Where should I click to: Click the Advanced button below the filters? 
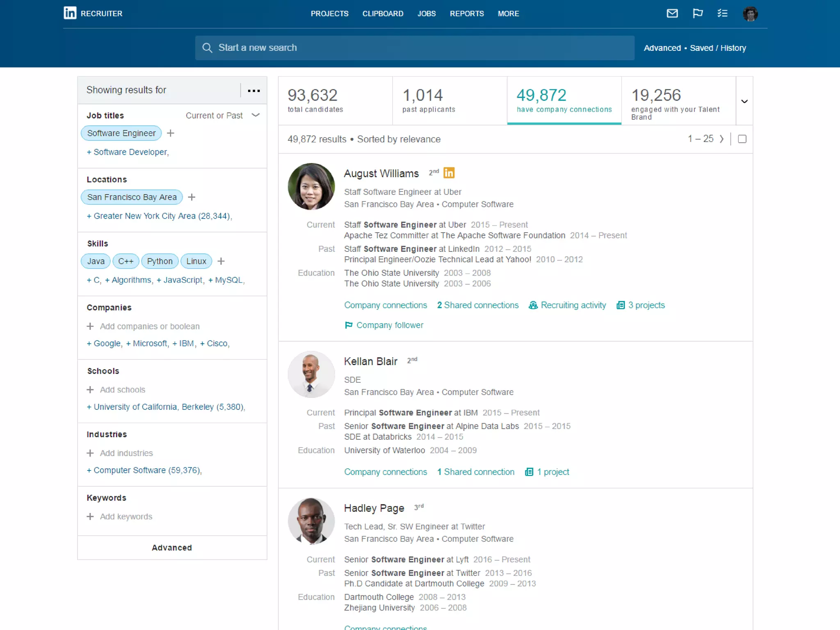click(x=172, y=548)
